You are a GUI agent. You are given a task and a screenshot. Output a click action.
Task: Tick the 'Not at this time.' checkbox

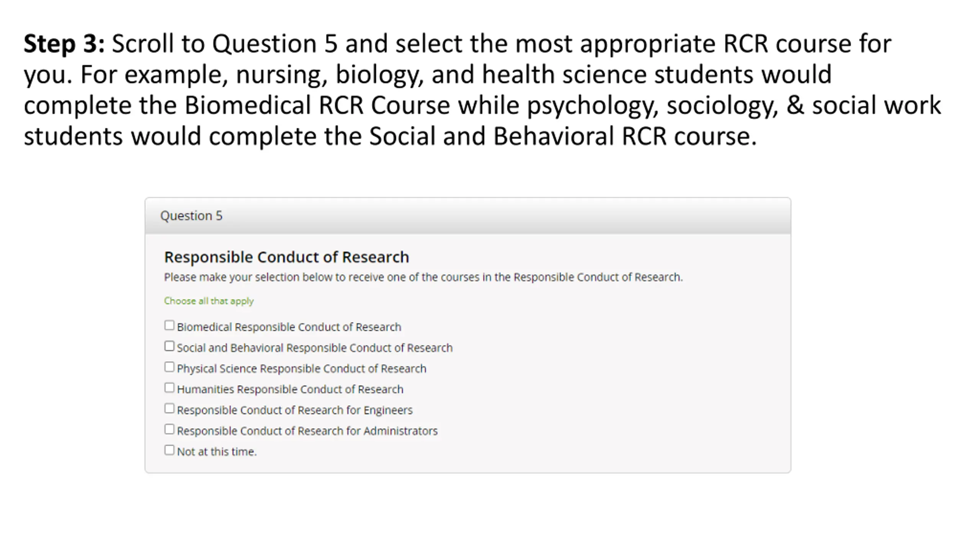point(169,450)
